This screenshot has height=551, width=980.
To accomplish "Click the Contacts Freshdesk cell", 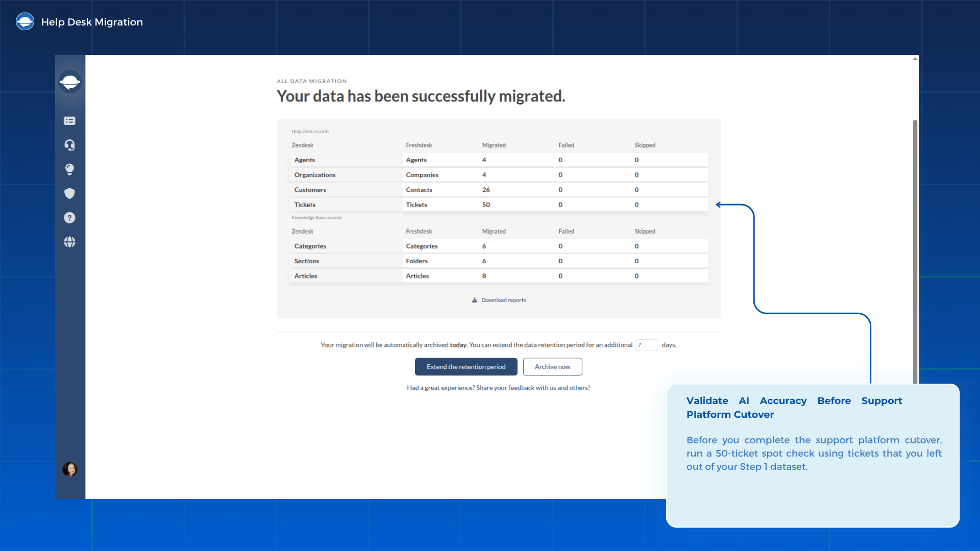I will (419, 190).
